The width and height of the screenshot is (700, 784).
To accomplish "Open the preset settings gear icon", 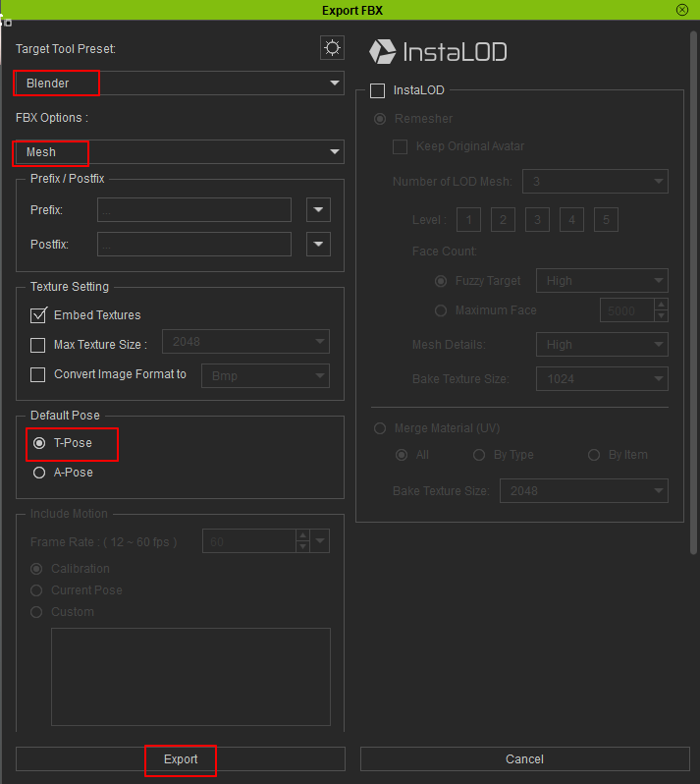I will 332,48.
